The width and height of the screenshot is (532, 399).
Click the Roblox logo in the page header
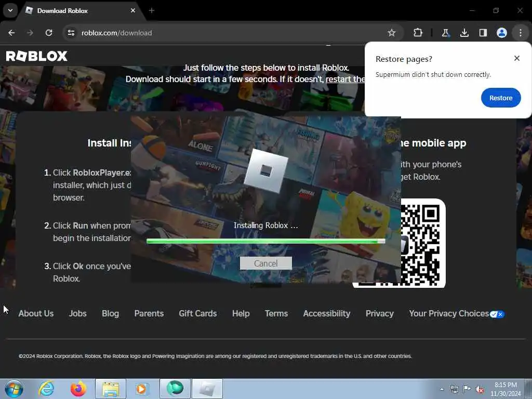pos(37,56)
